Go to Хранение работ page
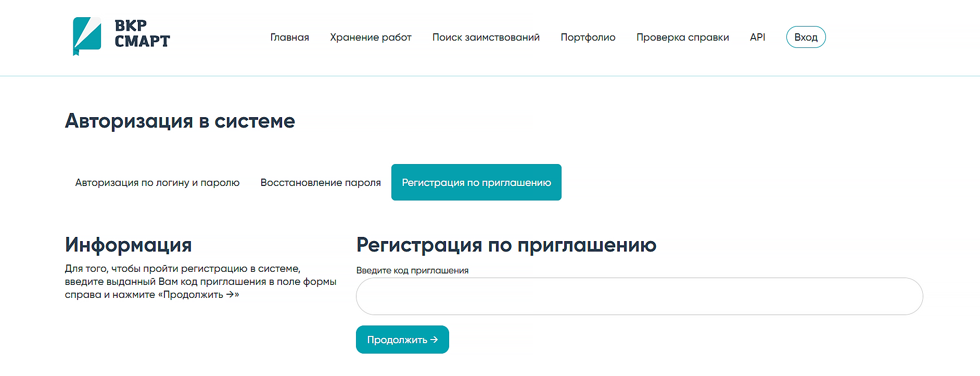The height and width of the screenshot is (376, 980). tap(371, 37)
